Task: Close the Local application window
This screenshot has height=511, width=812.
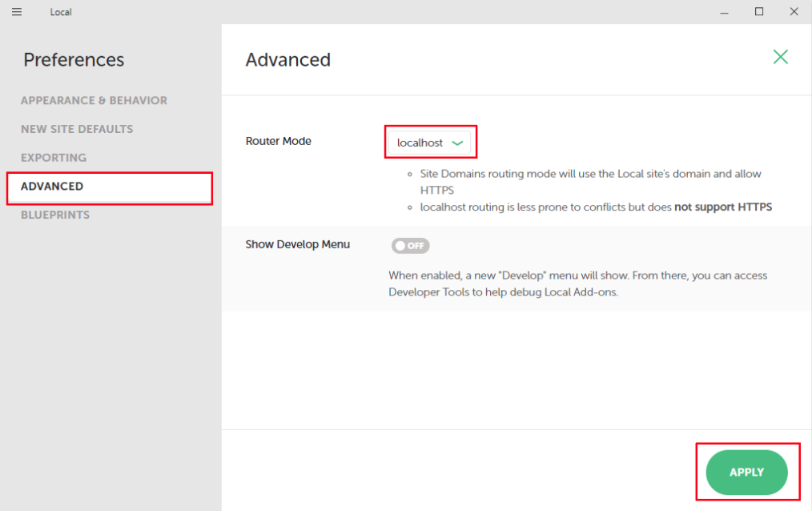Action: [794, 11]
